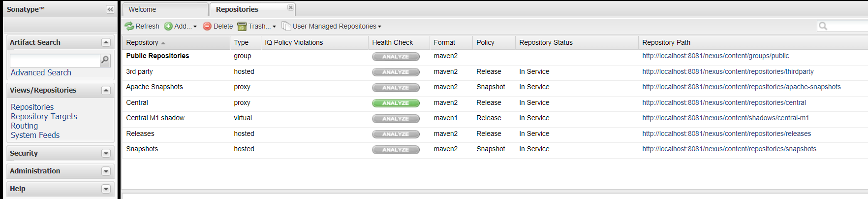Open the Trash menu icon
Viewport: 868px width, 199px height.
click(242, 26)
